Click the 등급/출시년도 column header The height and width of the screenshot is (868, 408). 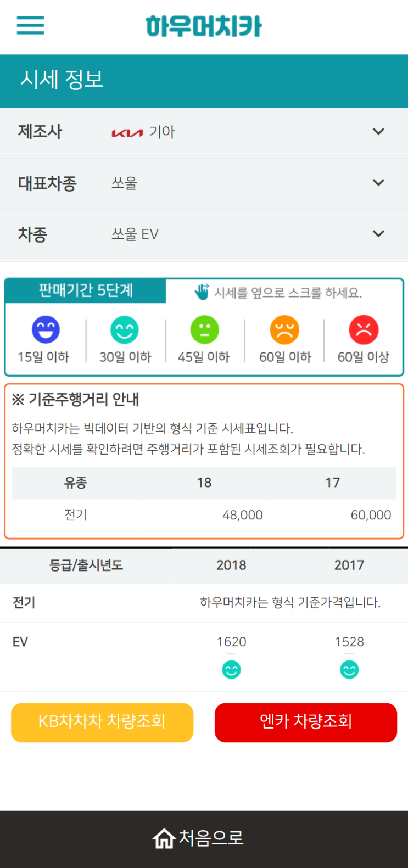86,565
